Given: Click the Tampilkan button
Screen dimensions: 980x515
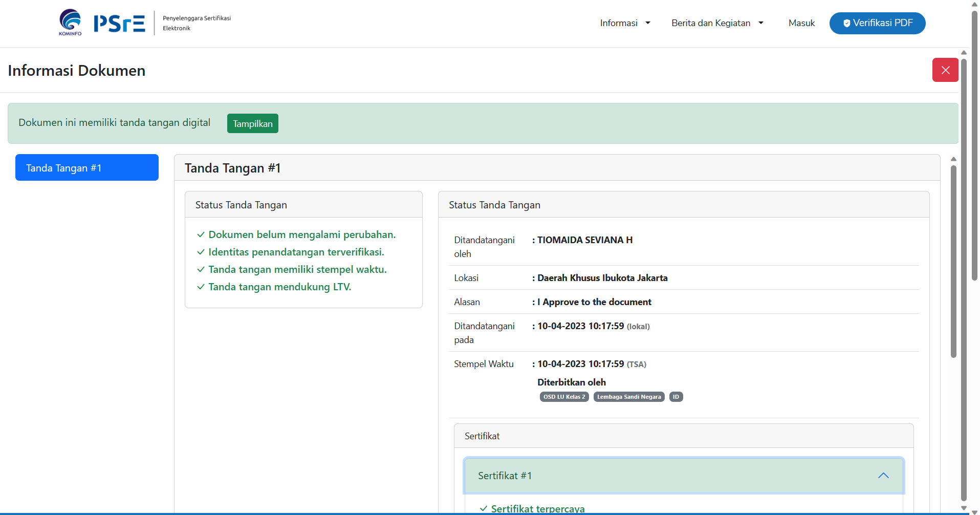Looking at the screenshot, I should coord(252,123).
